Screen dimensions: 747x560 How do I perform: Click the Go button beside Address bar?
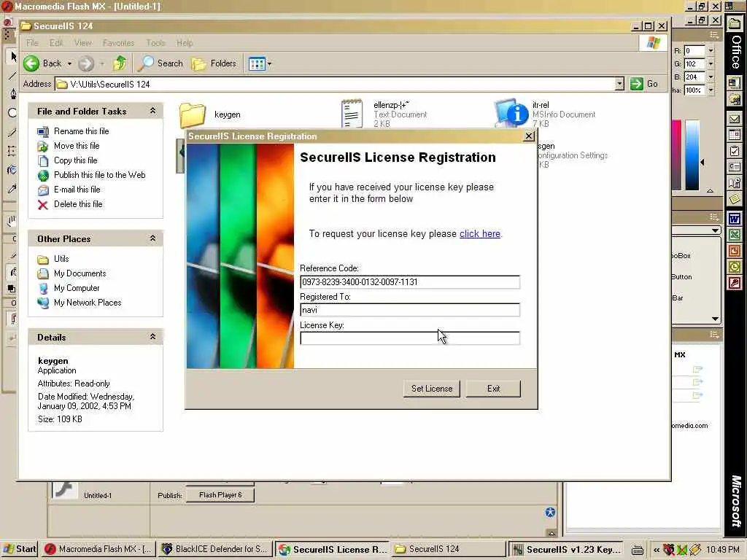pos(644,84)
